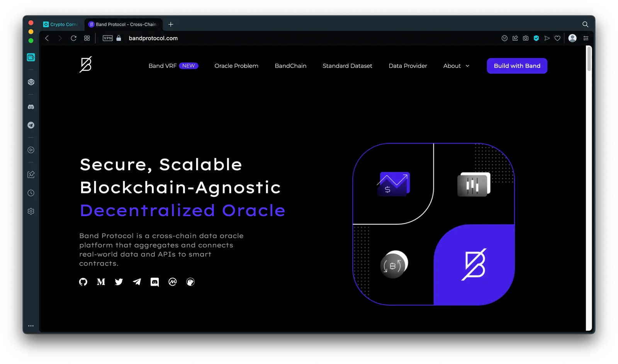Open the Crypto Corner sidebar icon
The image size is (618, 364).
(x=31, y=82)
